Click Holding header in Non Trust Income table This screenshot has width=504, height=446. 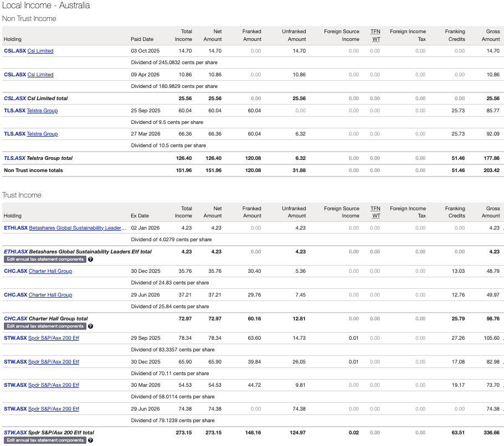[x=13, y=39]
